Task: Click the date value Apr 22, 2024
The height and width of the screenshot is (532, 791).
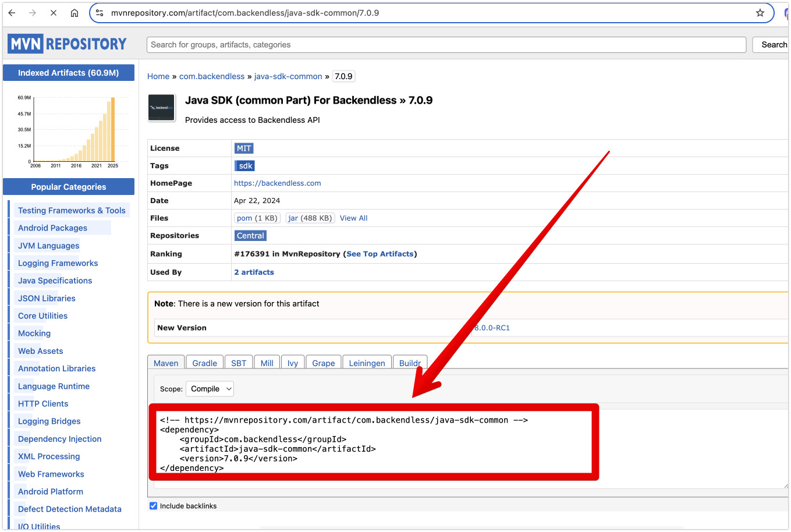Action: 257,201
